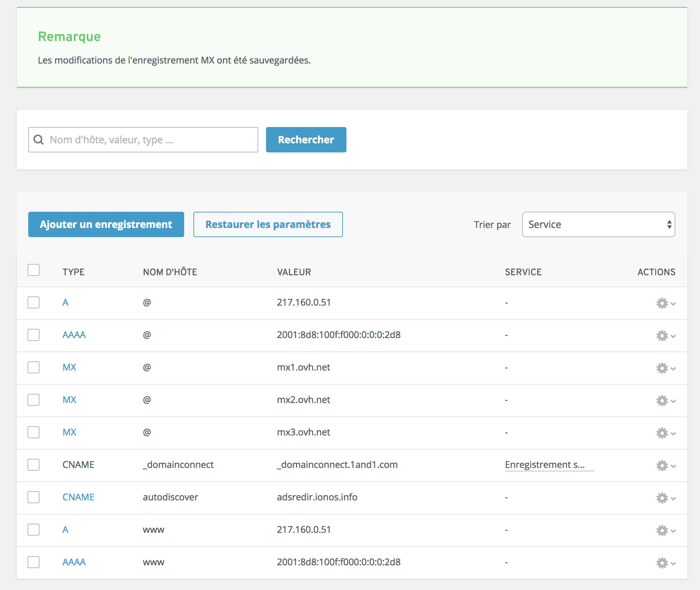
Task: Click the Rechercher button
Action: pyautogui.click(x=306, y=140)
